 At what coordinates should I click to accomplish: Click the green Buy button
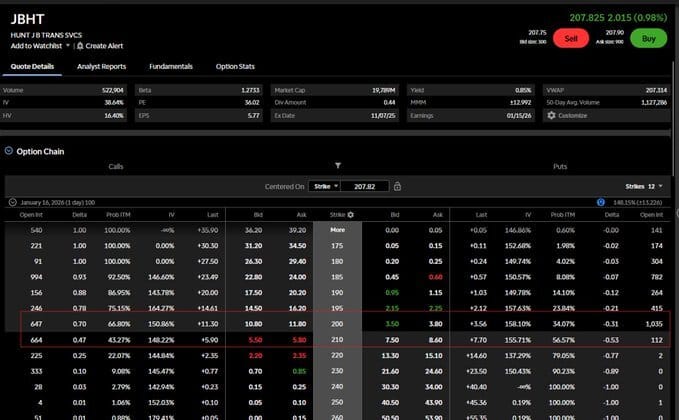[x=648, y=39]
